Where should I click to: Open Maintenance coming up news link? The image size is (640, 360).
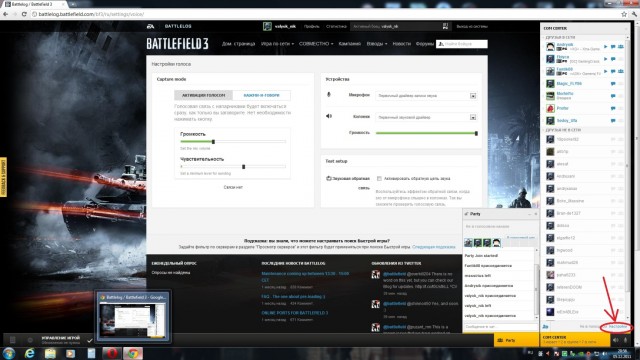[x=305, y=277]
